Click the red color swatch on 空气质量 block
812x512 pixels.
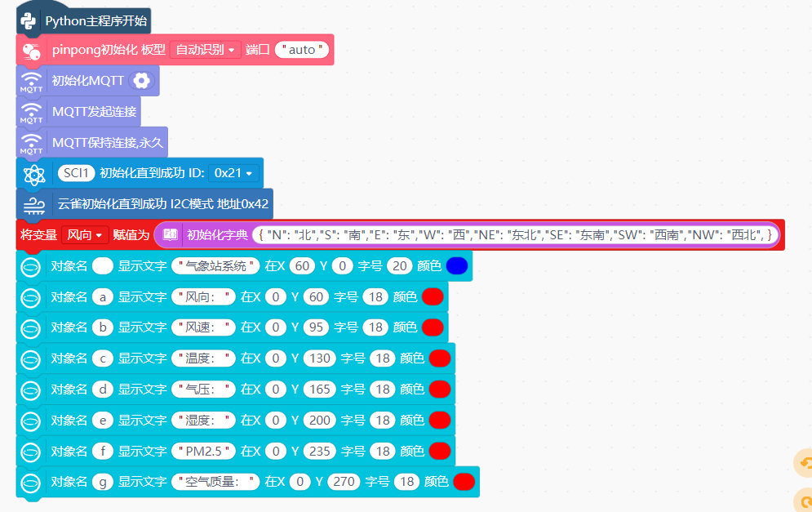(464, 482)
